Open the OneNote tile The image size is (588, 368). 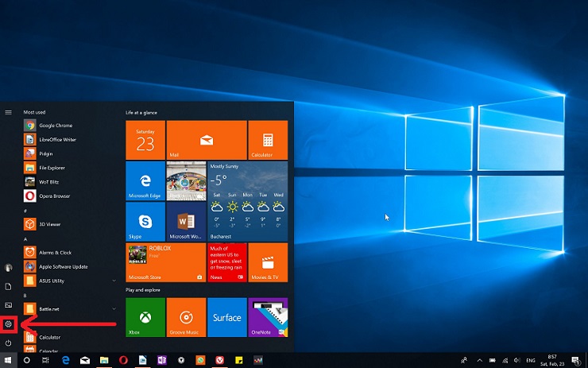(268, 317)
